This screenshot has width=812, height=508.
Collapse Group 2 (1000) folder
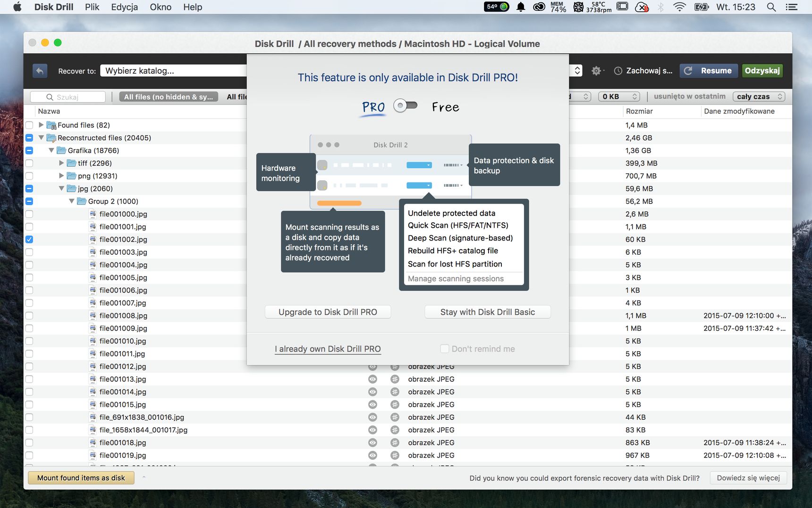coord(72,201)
